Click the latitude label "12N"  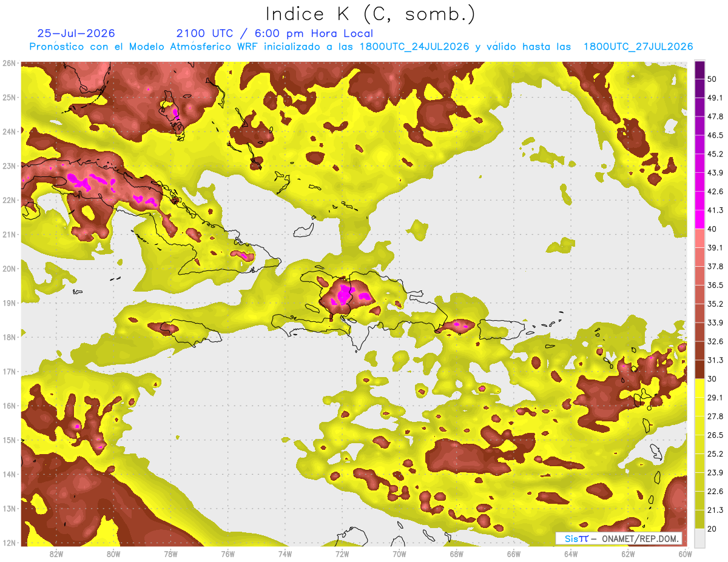point(9,543)
